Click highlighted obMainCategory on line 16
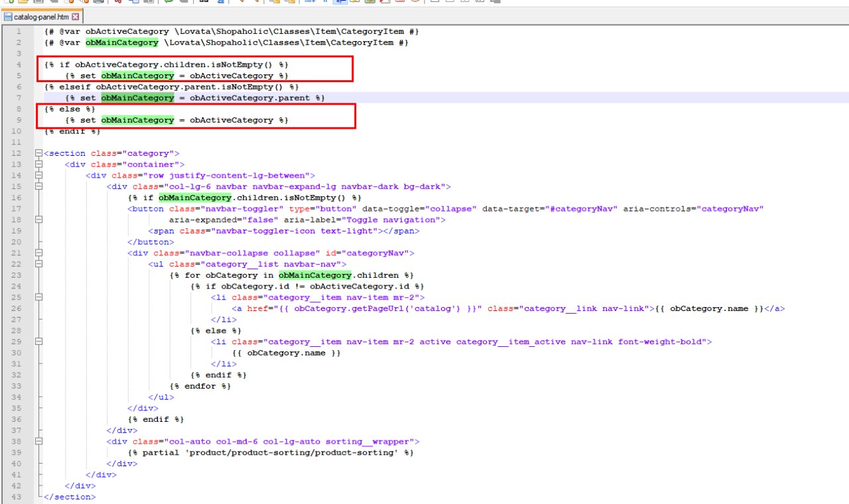The height and width of the screenshot is (504, 849). pyautogui.click(x=195, y=198)
